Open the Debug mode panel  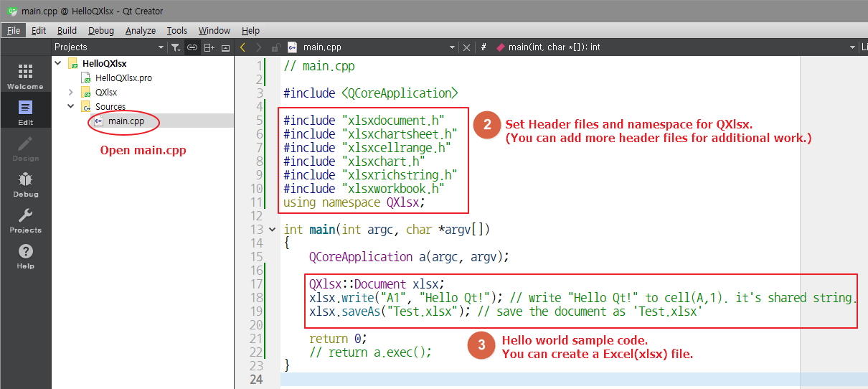[25, 184]
